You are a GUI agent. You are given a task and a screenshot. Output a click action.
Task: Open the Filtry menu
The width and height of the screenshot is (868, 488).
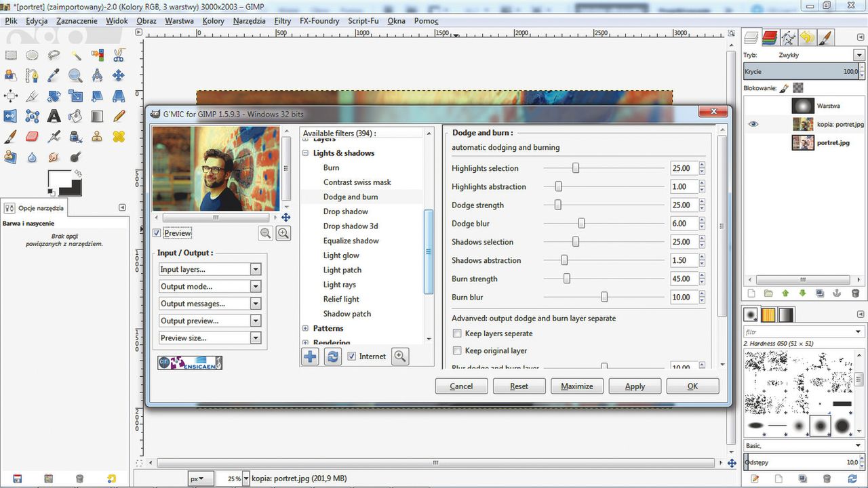click(x=283, y=21)
